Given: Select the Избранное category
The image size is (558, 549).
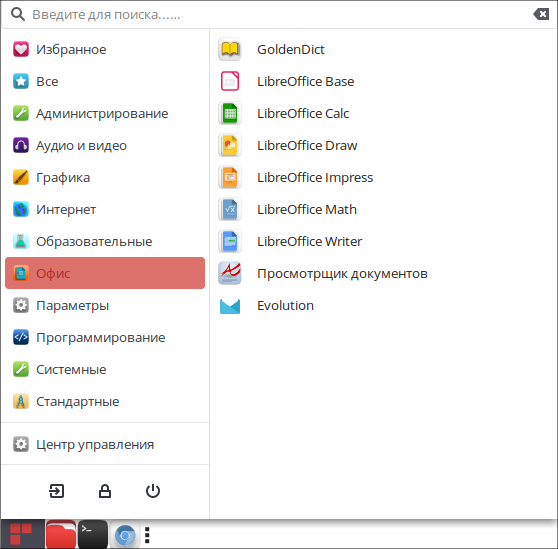Looking at the screenshot, I should (x=105, y=49).
